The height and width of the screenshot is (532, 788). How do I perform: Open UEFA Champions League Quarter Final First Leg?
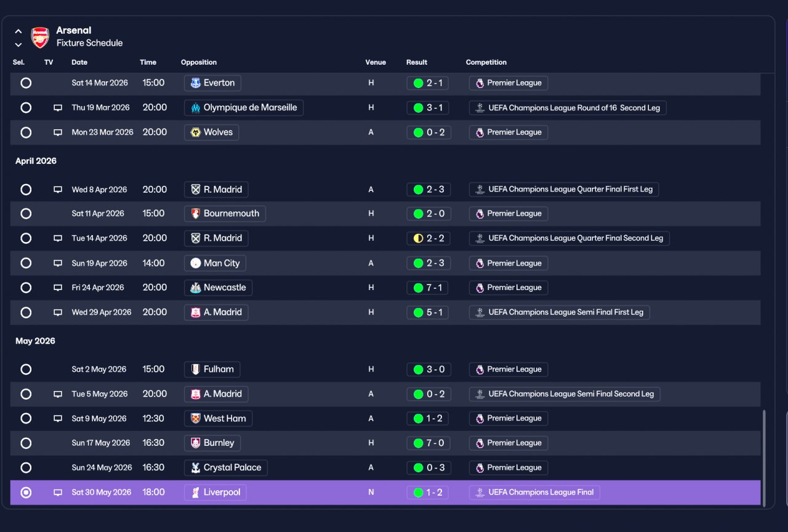click(564, 190)
